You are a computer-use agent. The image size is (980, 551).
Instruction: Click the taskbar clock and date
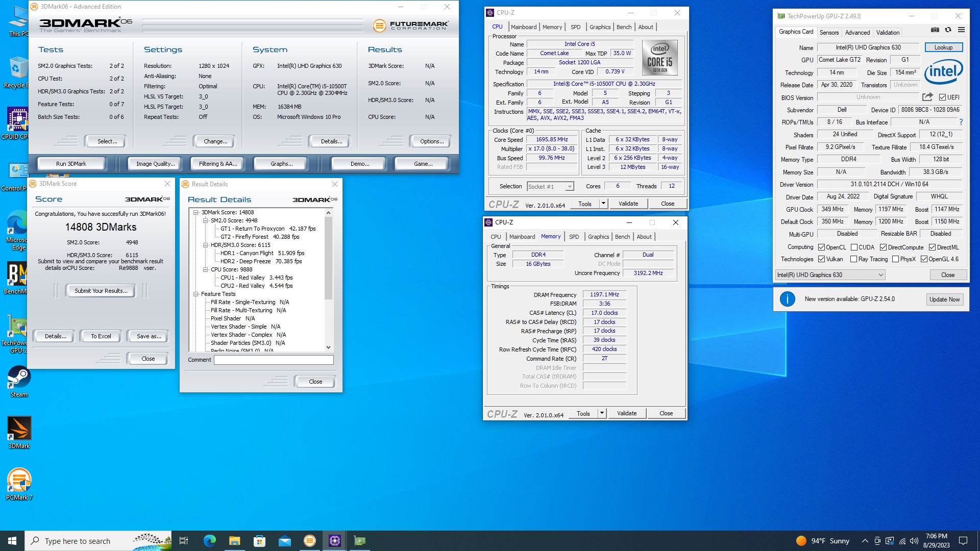coord(936,541)
